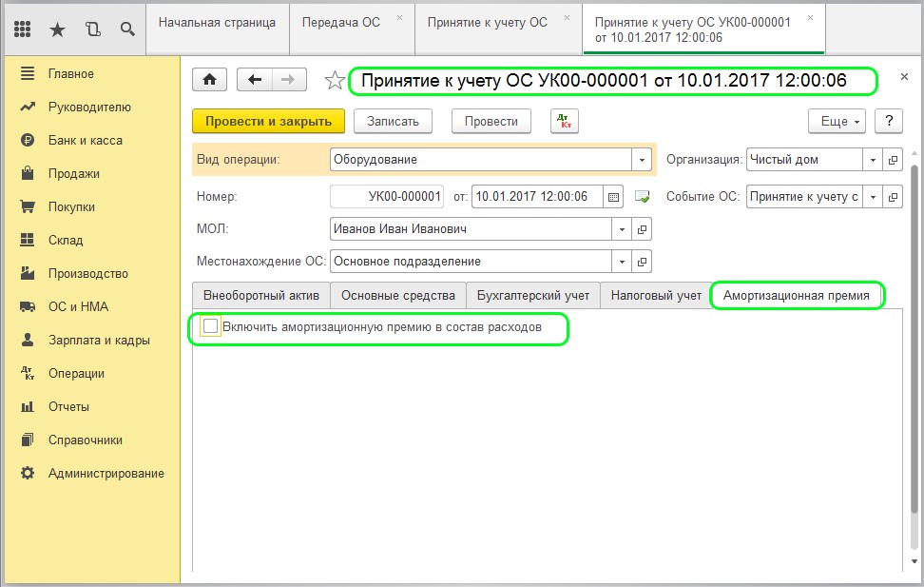The image size is (924, 587).
Task: Enable 'Включить амортизационную премию' checkbox
Action: 211,326
